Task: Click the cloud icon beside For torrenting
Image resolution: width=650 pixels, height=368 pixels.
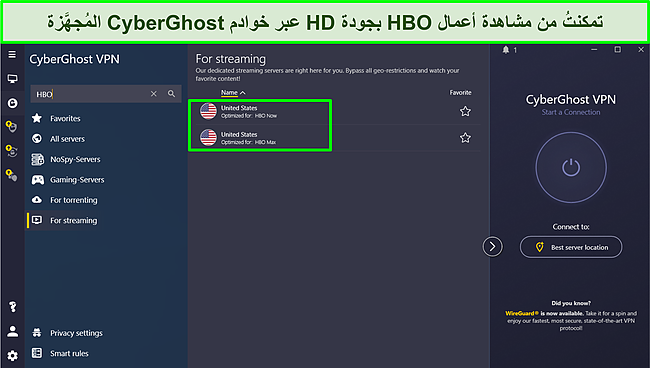Action: [37, 200]
